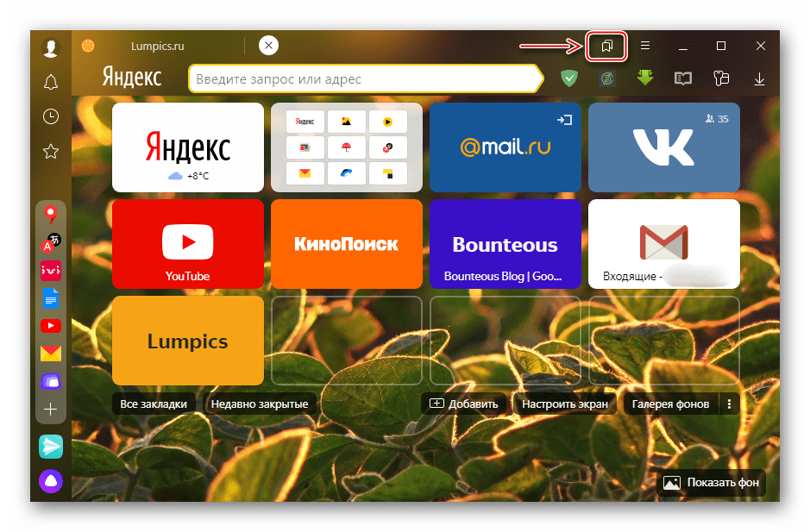Open the extensions puzzle-like toolbar icon
The width and height of the screenshot is (810, 532).
coord(721,78)
